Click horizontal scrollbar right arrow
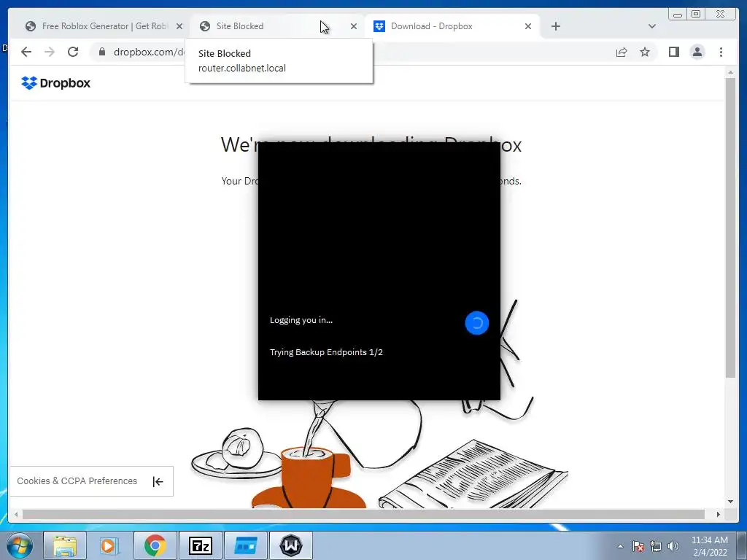The width and height of the screenshot is (747, 560). coord(719,514)
